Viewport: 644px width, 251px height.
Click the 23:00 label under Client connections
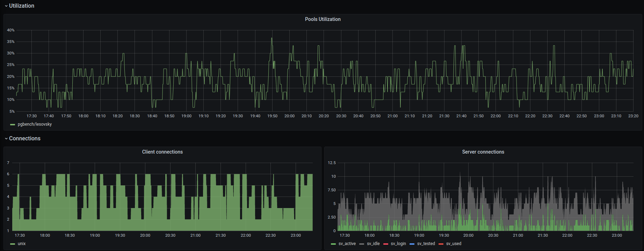[296, 235]
